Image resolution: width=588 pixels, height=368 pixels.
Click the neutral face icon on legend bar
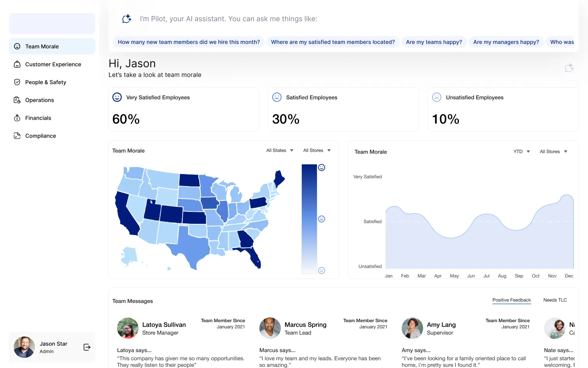pos(322,219)
